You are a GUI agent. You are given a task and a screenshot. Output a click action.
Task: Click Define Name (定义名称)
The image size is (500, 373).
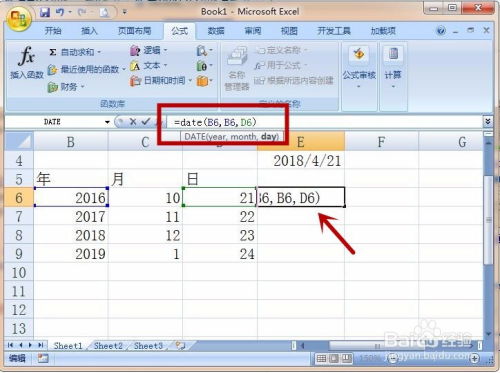coord(281,50)
